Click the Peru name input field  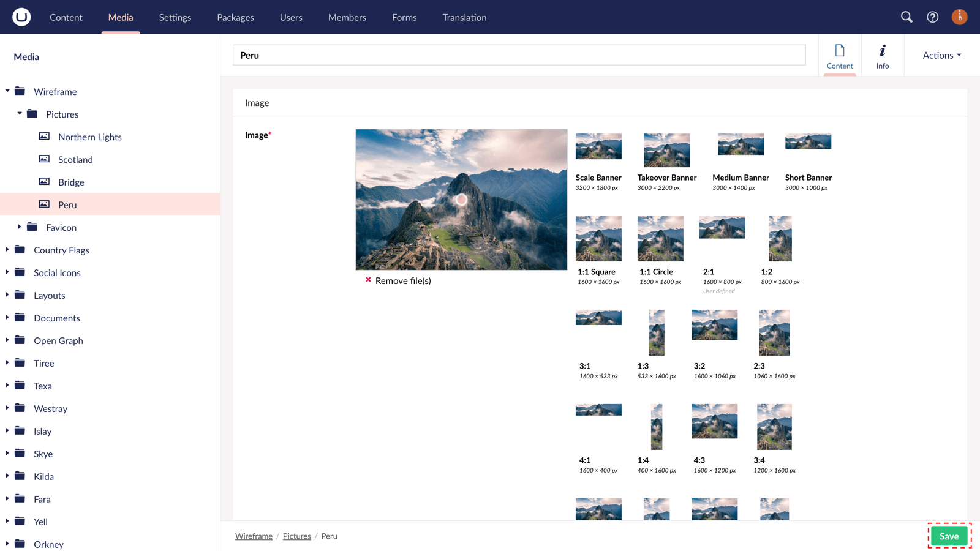tap(518, 55)
